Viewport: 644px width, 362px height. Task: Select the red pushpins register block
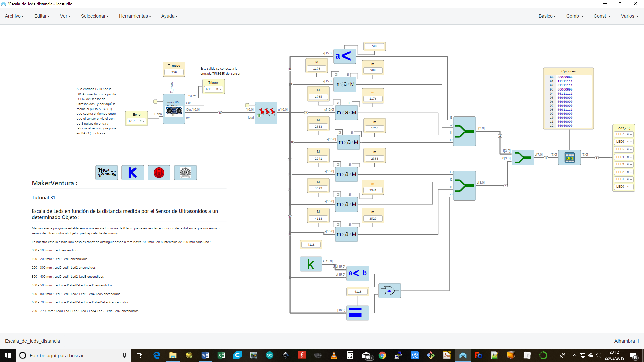click(266, 113)
